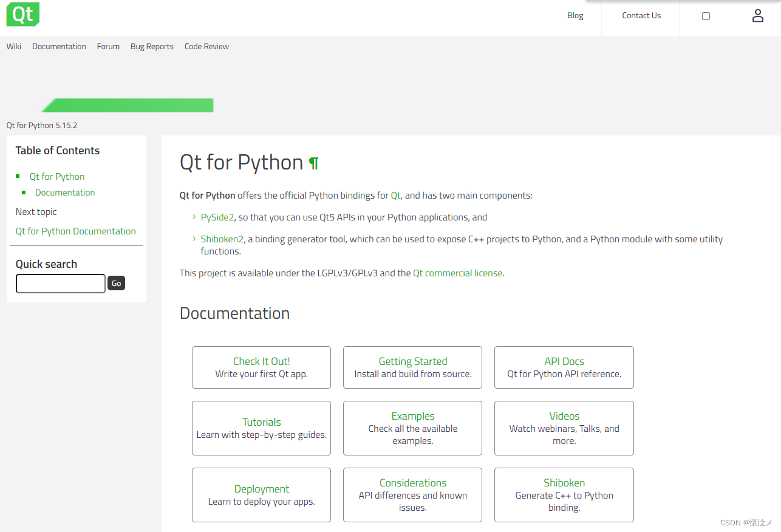Open the Shiboken2 link
The height and width of the screenshot is (532, 781).
point(222,239)
